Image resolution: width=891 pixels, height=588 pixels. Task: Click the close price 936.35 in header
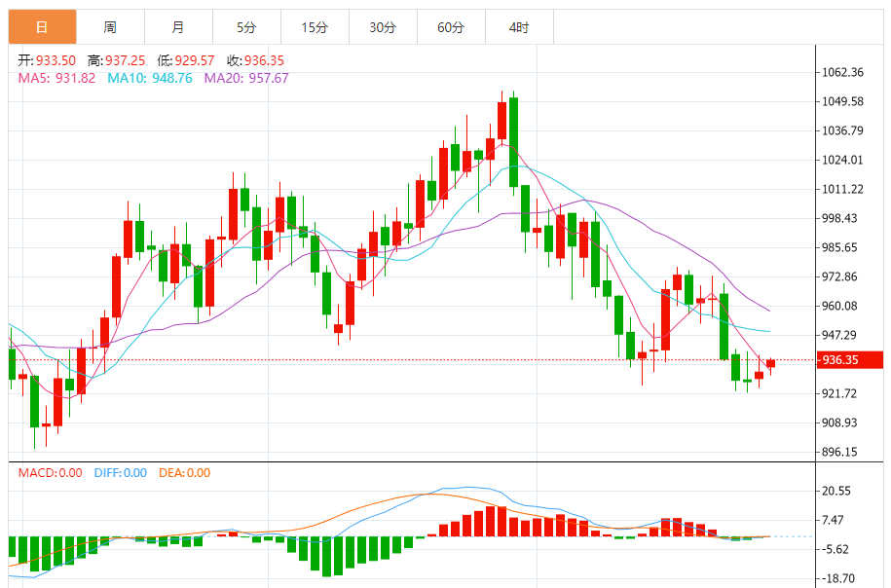coord(264,60)
